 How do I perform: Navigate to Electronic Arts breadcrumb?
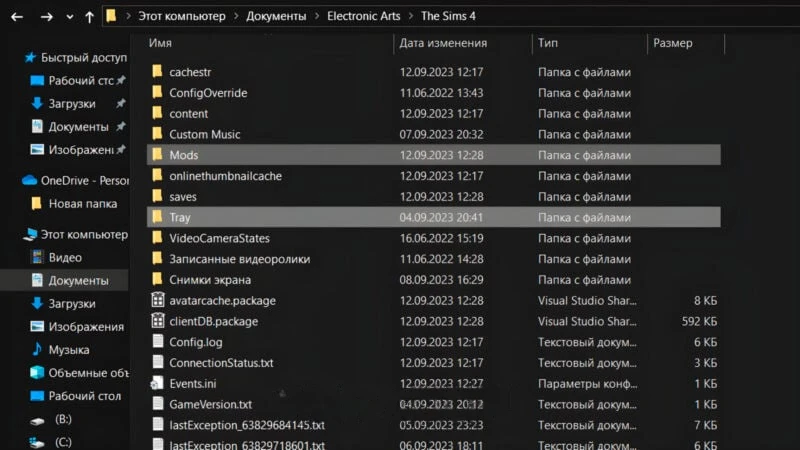tap(363, 16)
